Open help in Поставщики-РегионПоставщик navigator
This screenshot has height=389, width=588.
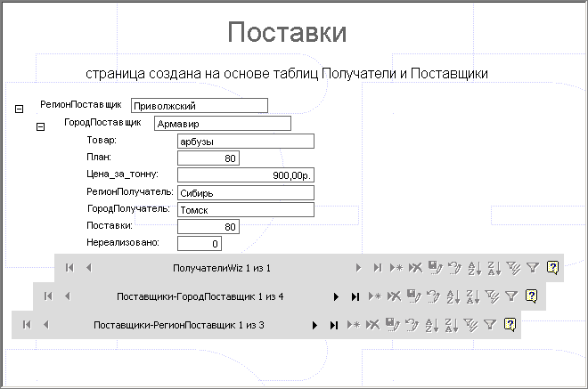click(x=510, y=325)
